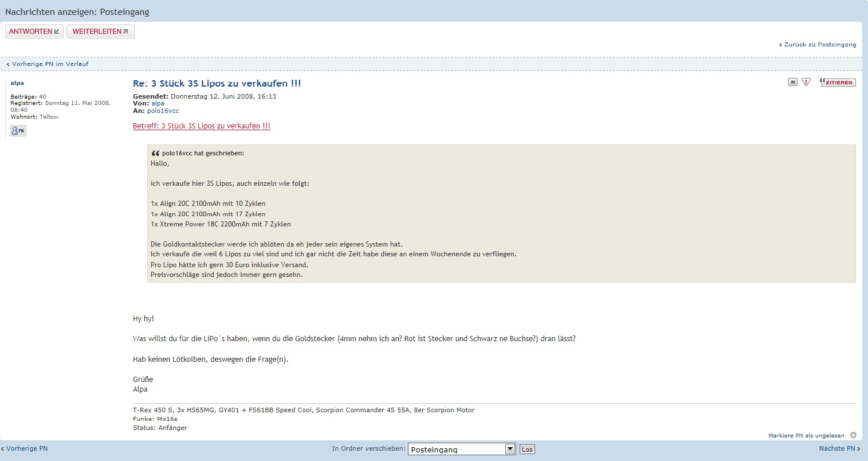Click the sent date 'Donnerstag 12. Juni 2008, 16:13'

point(223,96)
